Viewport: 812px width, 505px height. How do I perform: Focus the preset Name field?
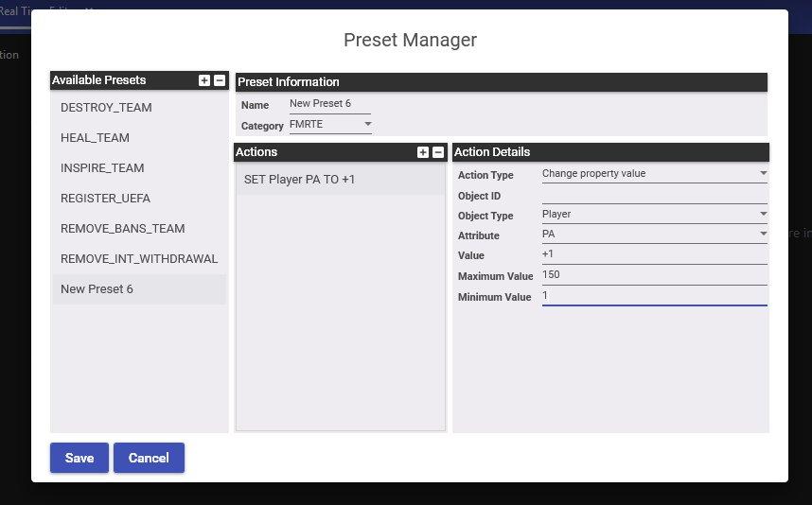click(x=329, y=104)
